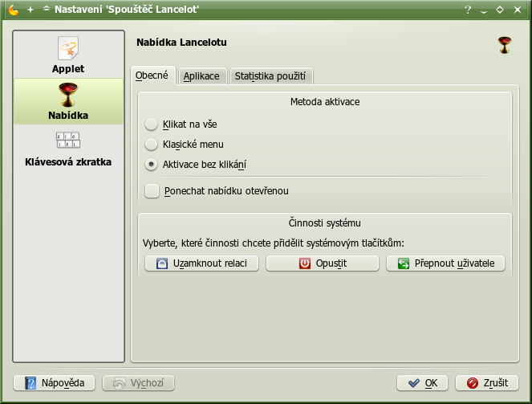Switch to the Obecné tab

pos(152,75)
